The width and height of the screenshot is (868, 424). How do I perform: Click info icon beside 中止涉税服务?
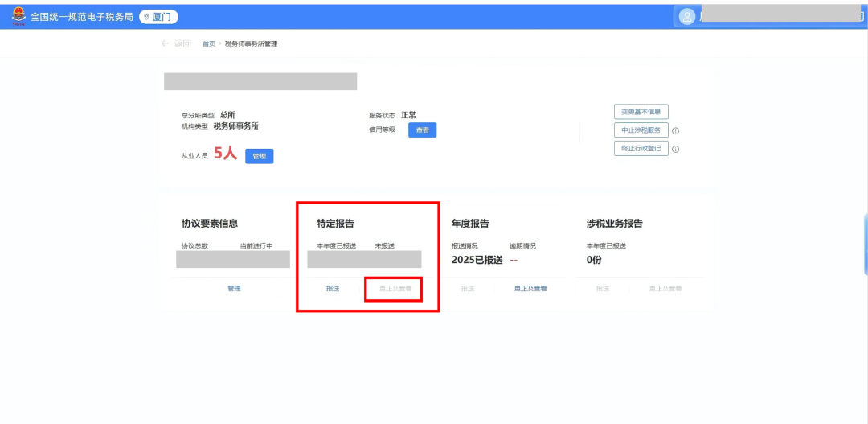[x=675, y=131]
